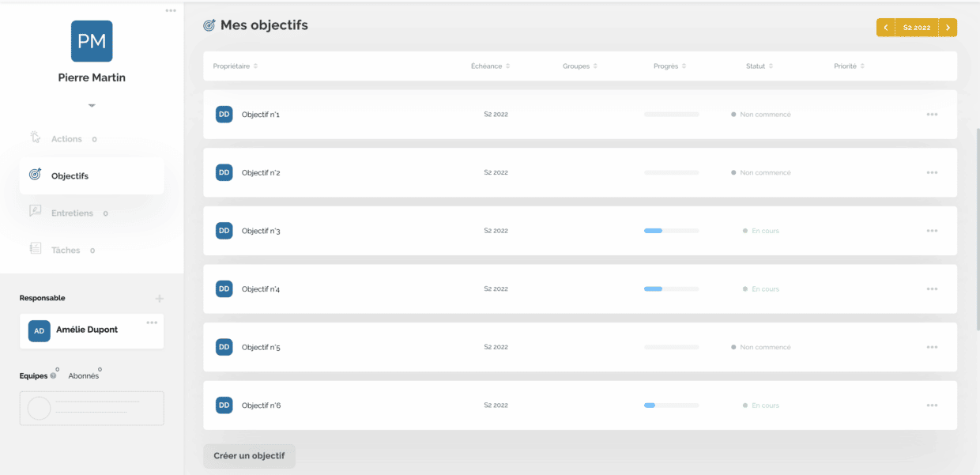Sort the list by Échéance column

pyautogui.click(x=490, y=66)
